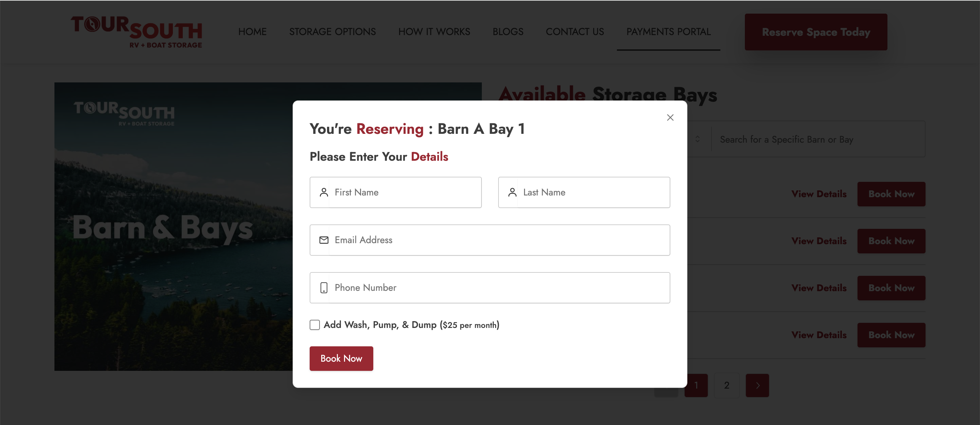This screenshot has height=425, width=980.
Task: Click the first View Details link
Action: point(819,194)
